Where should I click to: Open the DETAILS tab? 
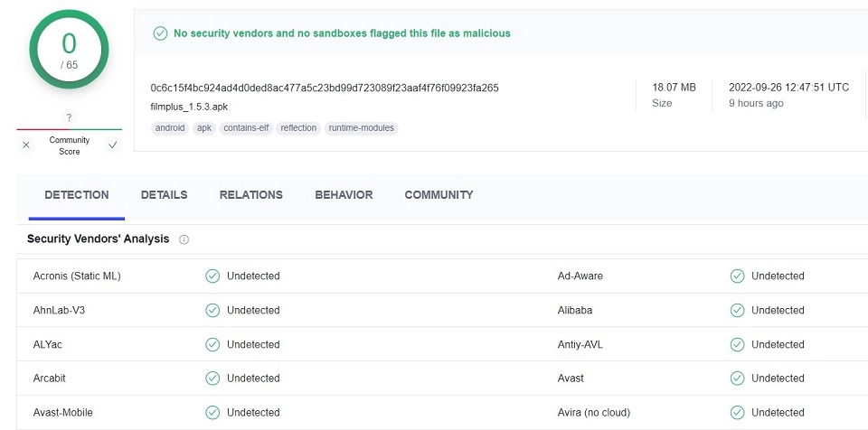tap(164, 195)
